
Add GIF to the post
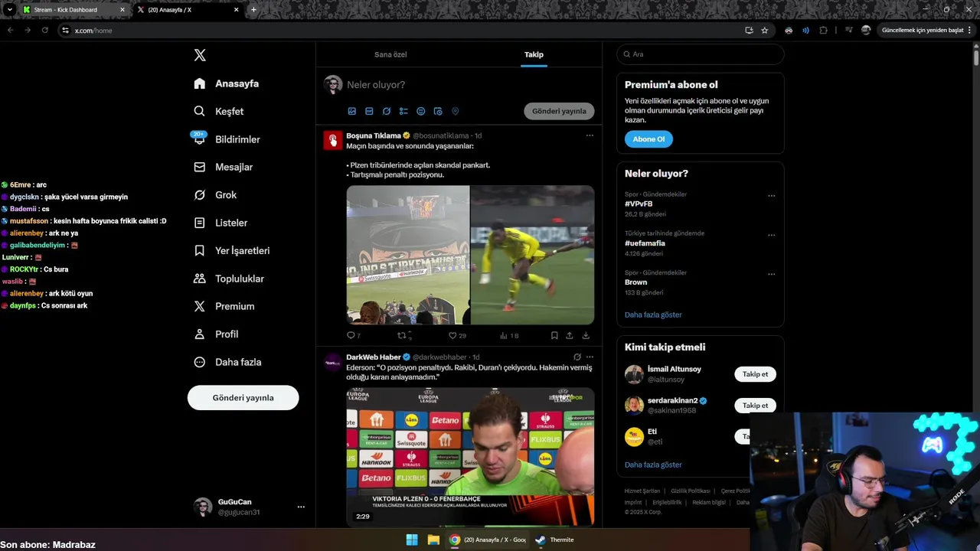[x=369, y=111]
